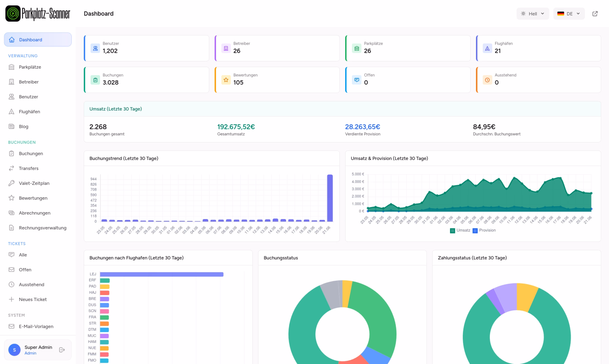609x364 pixels.
Task: Click the ERF airport label
Action: pos(92,280)
